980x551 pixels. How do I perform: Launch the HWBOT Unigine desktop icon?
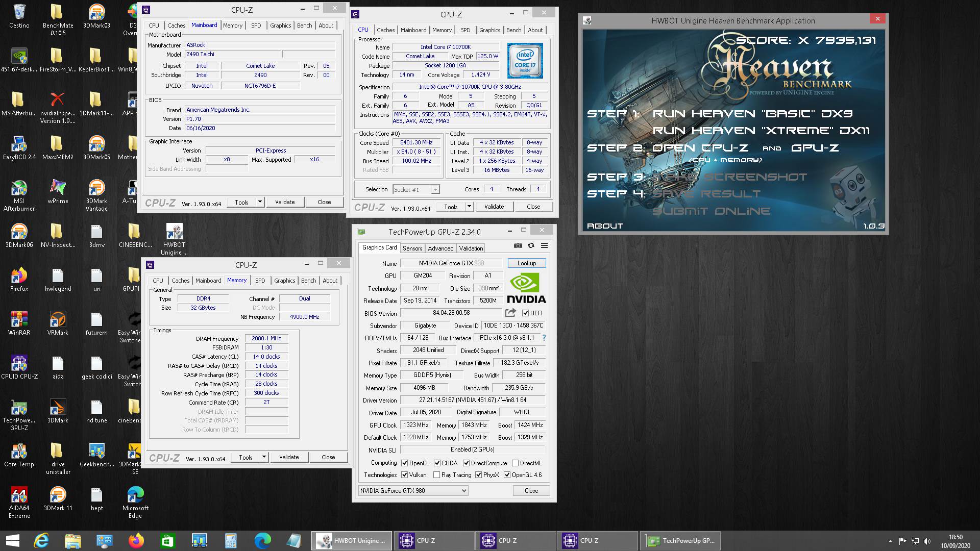(x=174, y=239)
